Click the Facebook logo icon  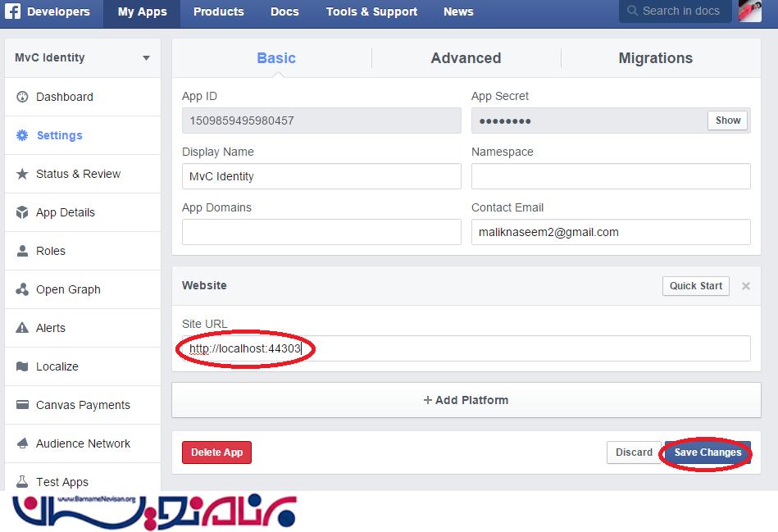pos(12,11)
